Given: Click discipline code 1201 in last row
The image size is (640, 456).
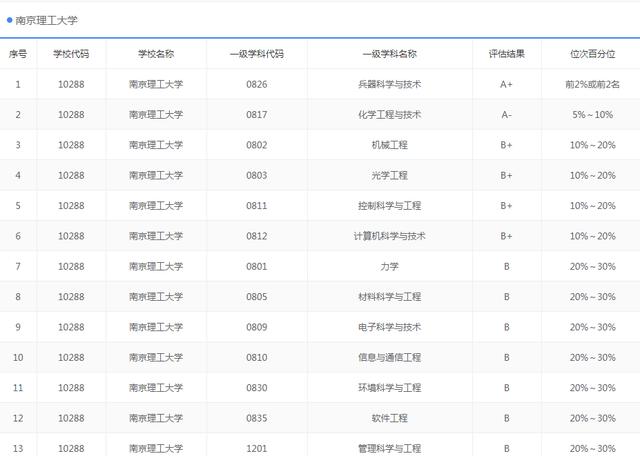Looking at the screenshot, I should pos(257,448).
